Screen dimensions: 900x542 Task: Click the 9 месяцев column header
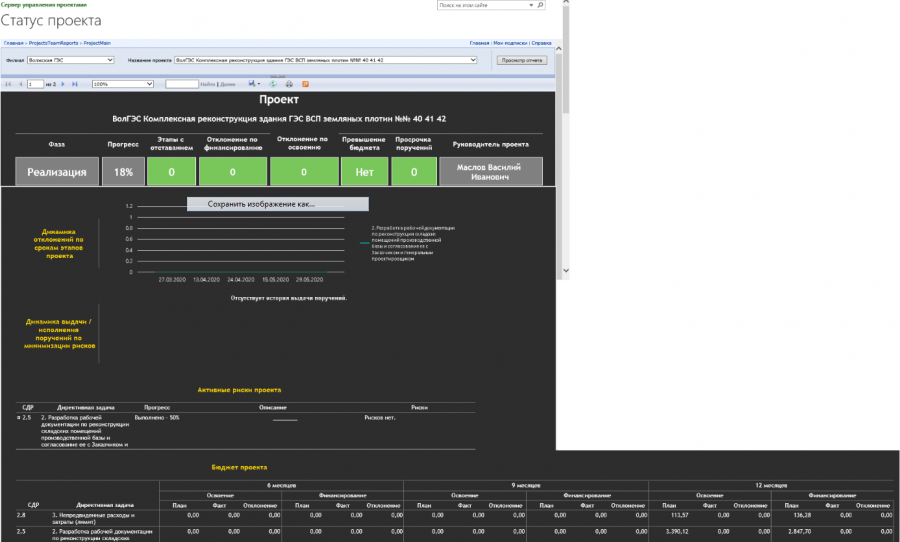pos(526,485)
